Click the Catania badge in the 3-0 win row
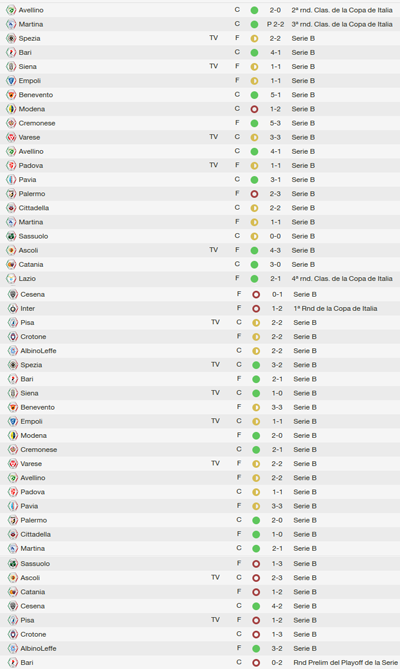The width and height of the screenshot is (400, 670). point(11,264)
